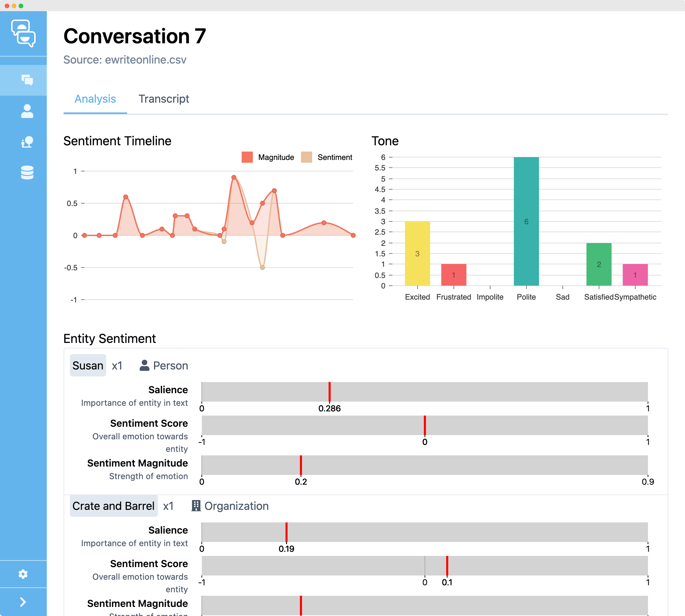
Task: Click the Organization building icon
Action: [x=196, y=506]
